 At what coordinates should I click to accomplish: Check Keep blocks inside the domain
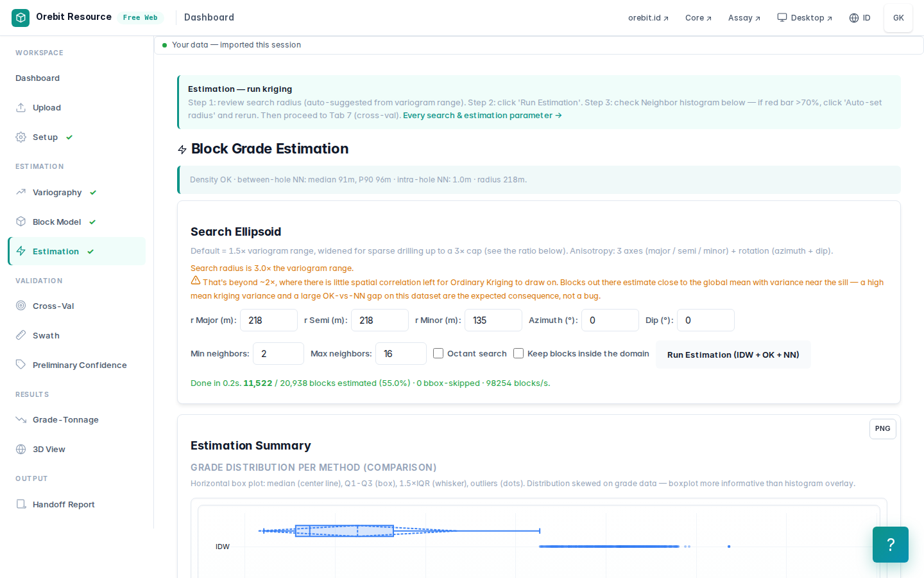click(x=518, y=353)
